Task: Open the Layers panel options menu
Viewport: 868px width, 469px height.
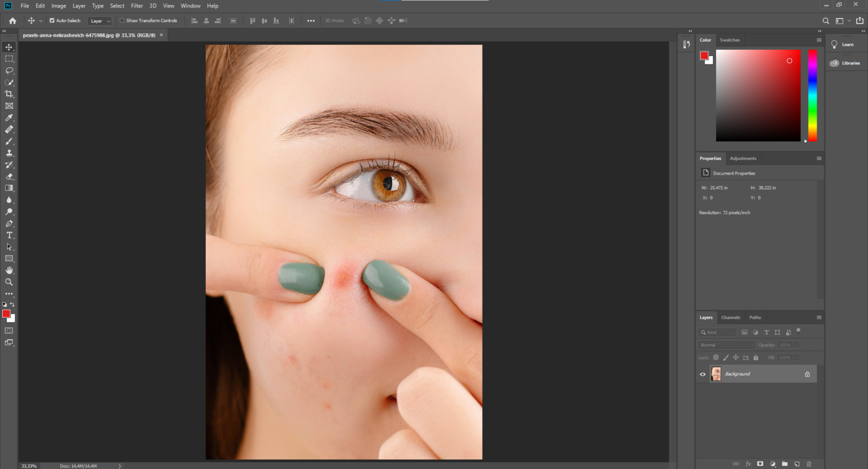Action: [819, 318]
